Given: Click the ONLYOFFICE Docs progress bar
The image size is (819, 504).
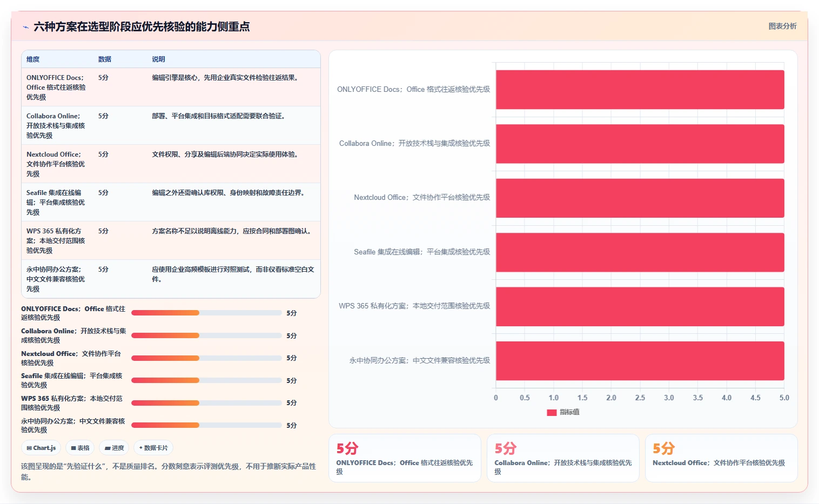Looking at the screenshot, I should [x=206, y=313].
